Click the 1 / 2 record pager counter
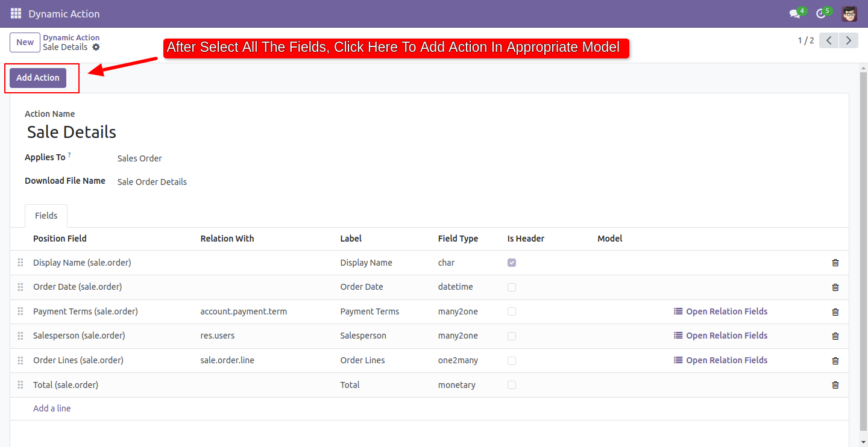 [806, 40]
